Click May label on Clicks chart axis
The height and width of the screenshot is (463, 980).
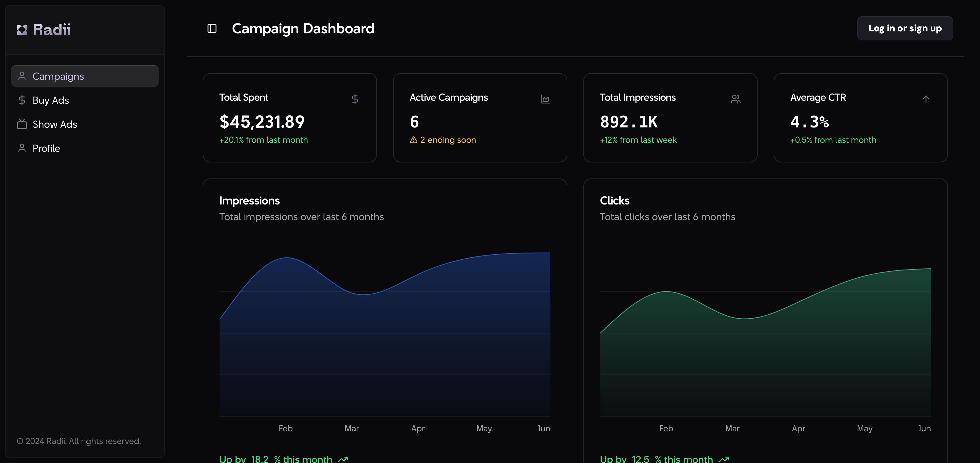[865, 428]
